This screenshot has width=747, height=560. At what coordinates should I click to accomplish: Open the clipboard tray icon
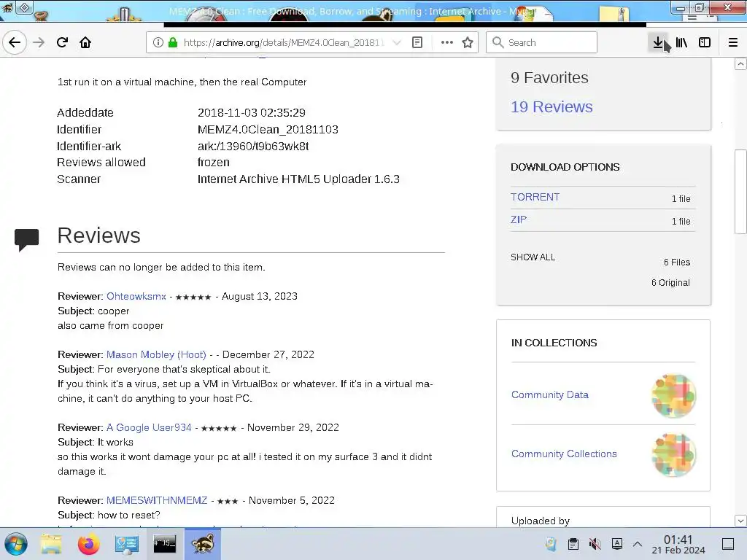pos(573,544)
